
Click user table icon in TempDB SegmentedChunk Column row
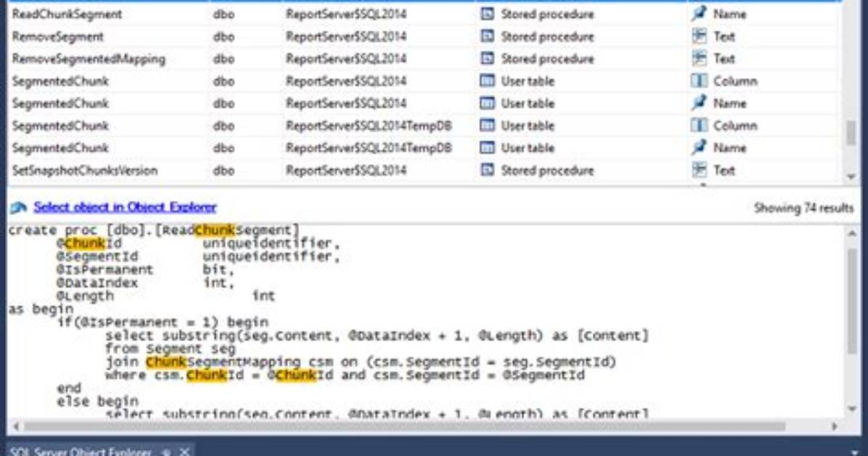pyautogui.click(x=487, y=126)
